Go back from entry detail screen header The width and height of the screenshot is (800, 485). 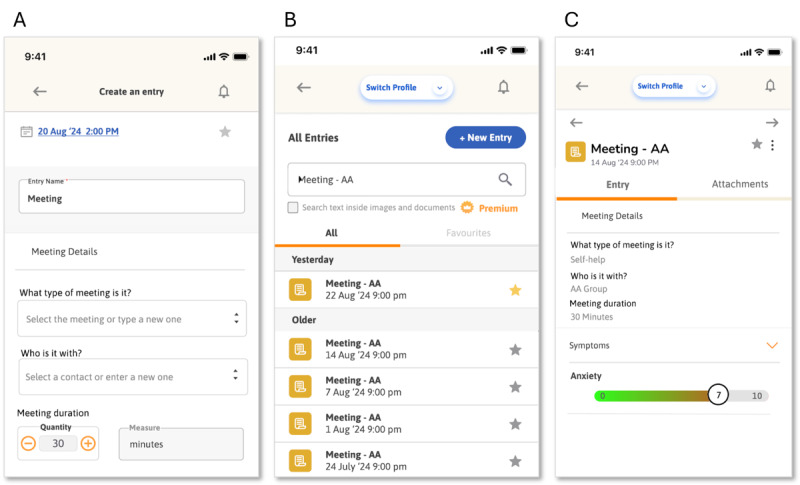point(582,86)
